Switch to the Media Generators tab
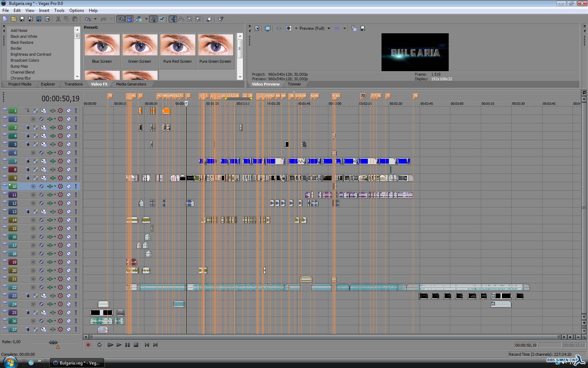 [131, 84]
